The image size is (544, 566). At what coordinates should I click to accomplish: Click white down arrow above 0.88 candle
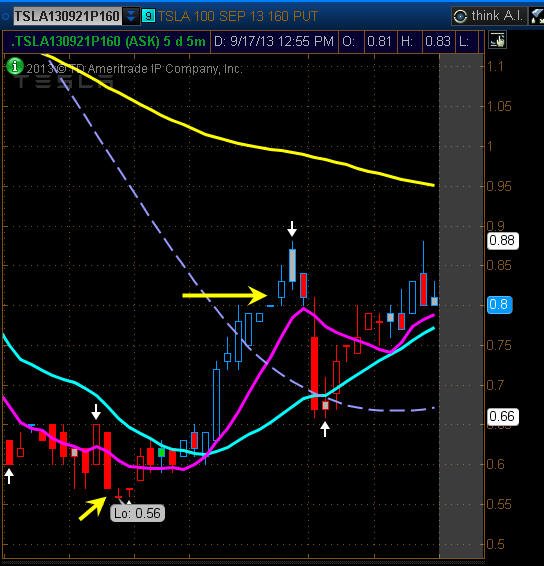pos(292,229)
